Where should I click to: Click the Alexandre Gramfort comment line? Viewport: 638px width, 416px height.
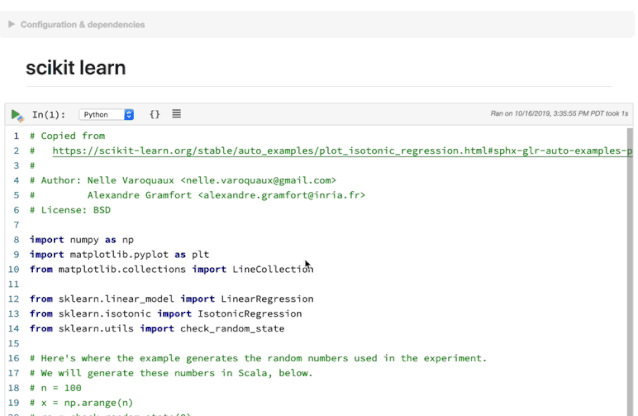pos(197,195)
